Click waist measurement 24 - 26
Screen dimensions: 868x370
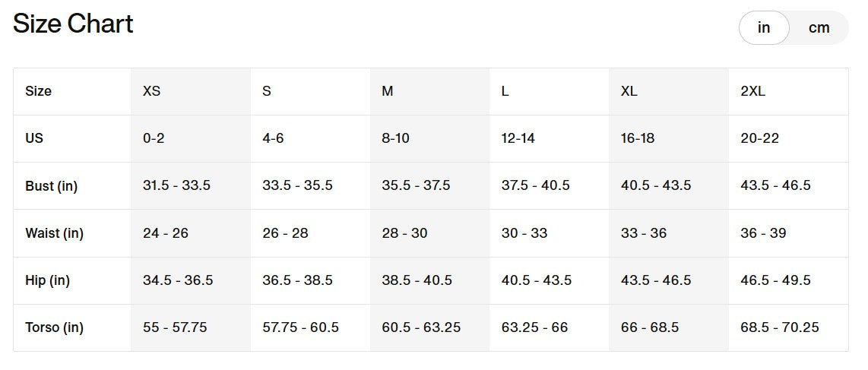coord(166,233)
